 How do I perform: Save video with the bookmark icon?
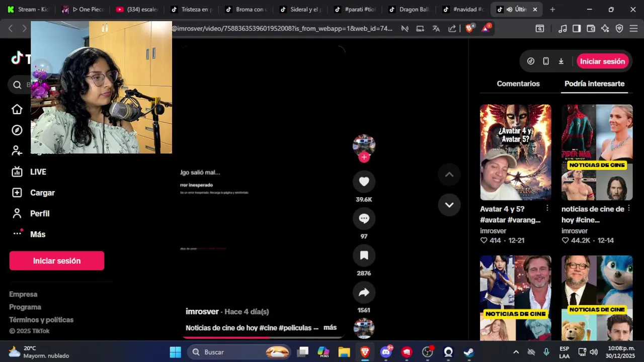(x=364, y=255)
